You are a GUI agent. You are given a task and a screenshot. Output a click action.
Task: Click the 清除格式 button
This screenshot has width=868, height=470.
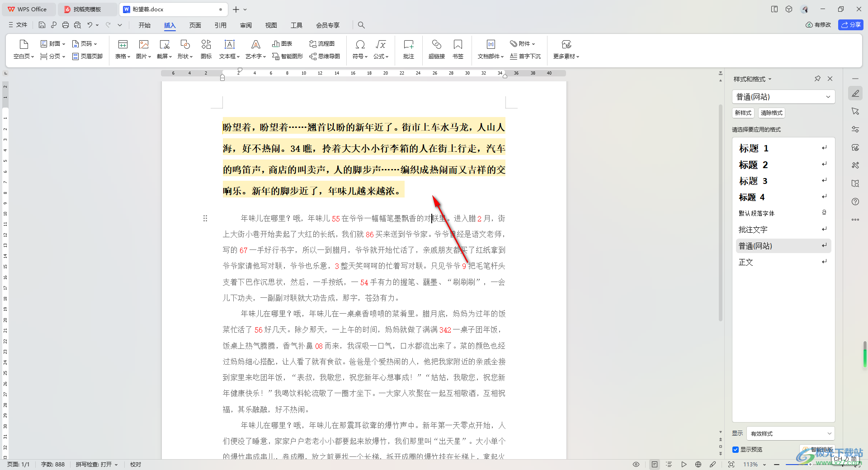(x=771, y=113)
